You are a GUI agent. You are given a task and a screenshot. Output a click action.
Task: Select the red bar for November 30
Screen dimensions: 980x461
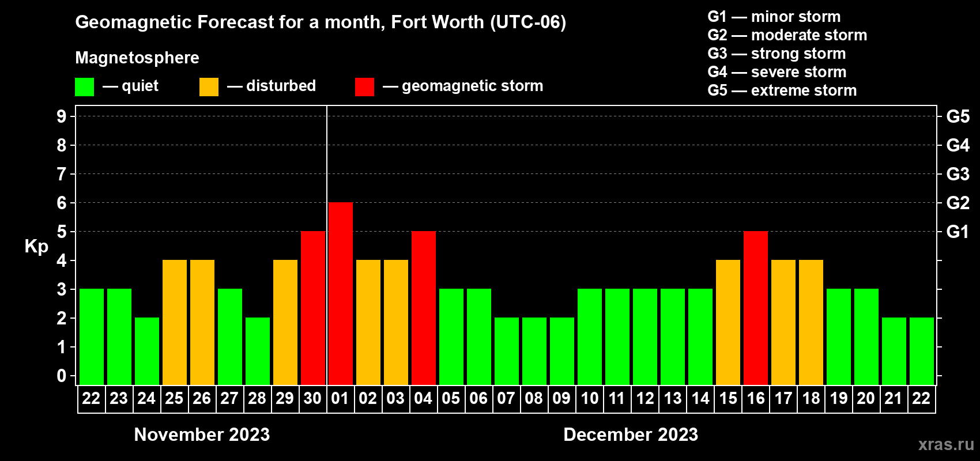pyautogui.click(x=312, y=308)
